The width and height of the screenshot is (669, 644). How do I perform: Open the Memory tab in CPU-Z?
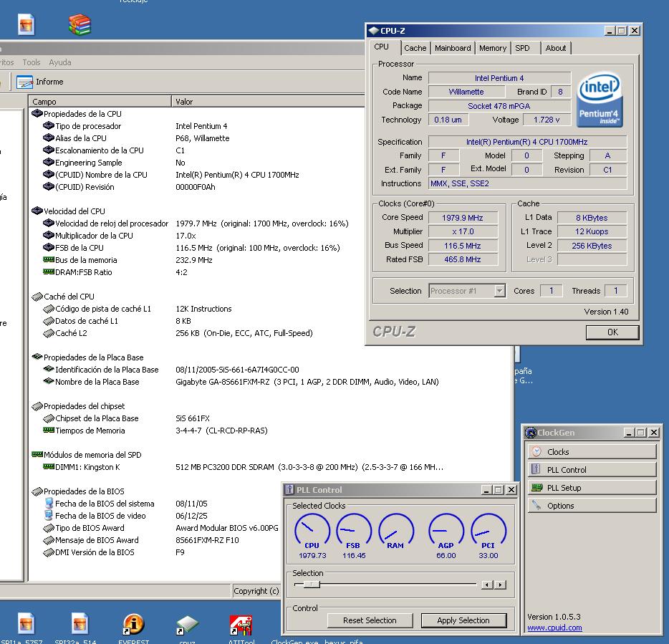tap(492, 48)
